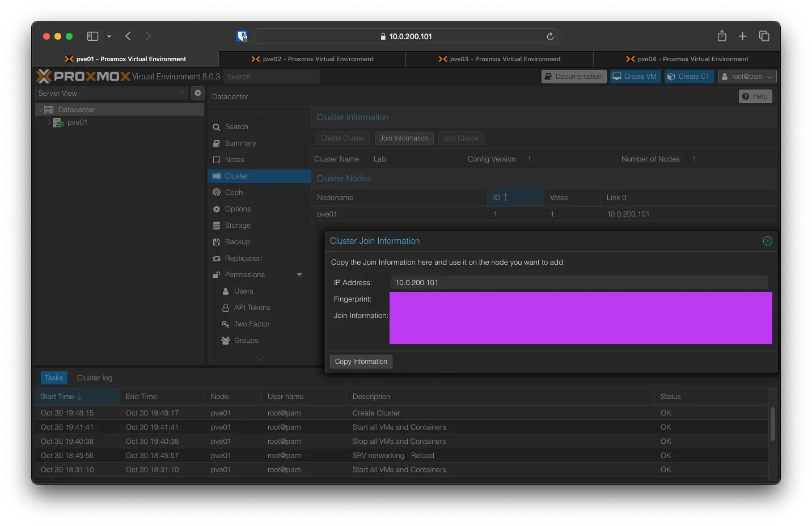Expand the pve01 node in tree
812x526 pixels.
[49, 122]
